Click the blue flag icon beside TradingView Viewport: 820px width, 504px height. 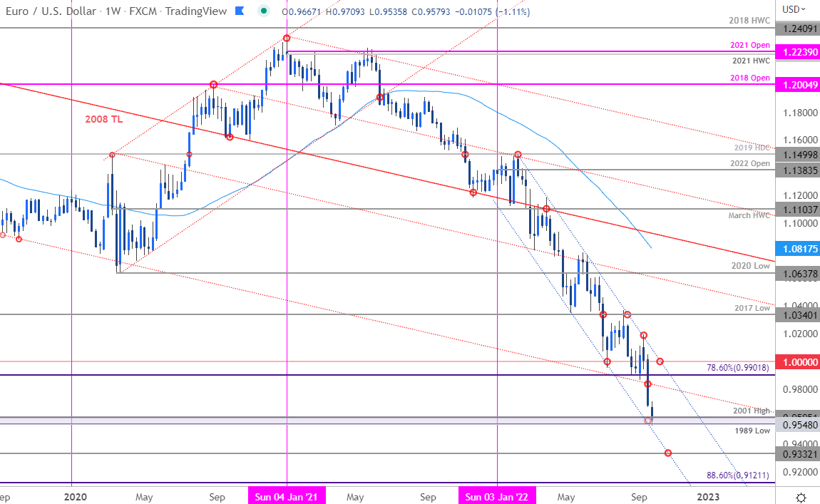tap(240, 11)
